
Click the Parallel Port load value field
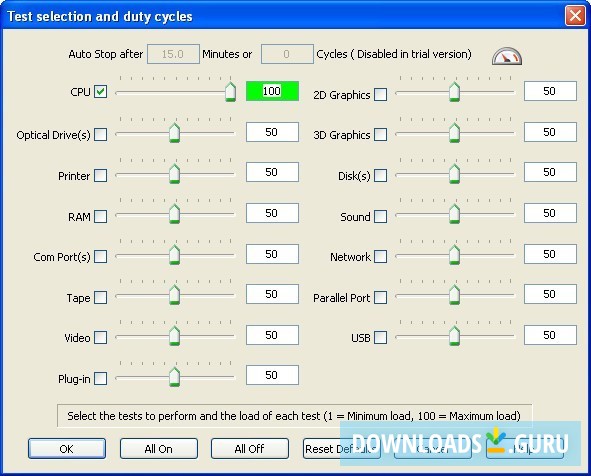[550, 294]
